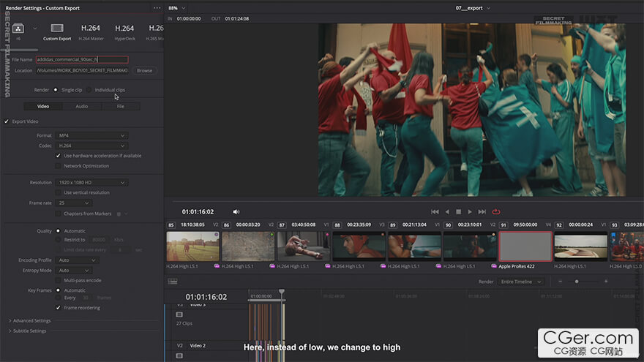
Task: Enable Network Optimization
Action: 58,166
